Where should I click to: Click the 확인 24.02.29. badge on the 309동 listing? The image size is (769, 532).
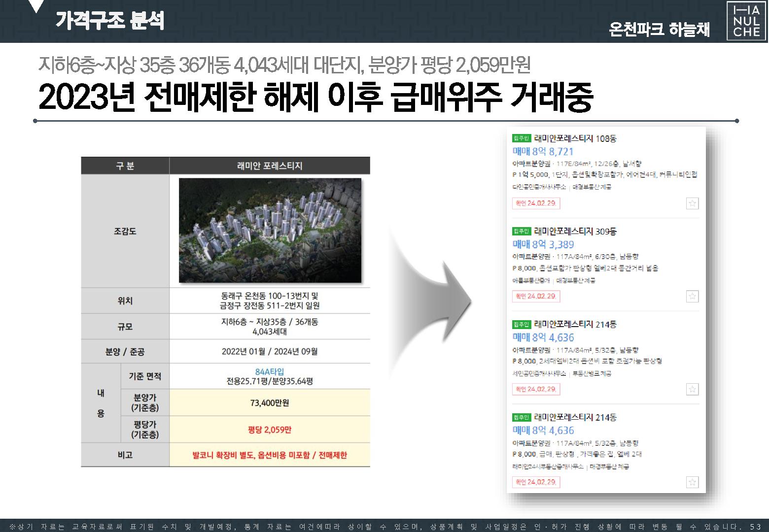[536, 297]
